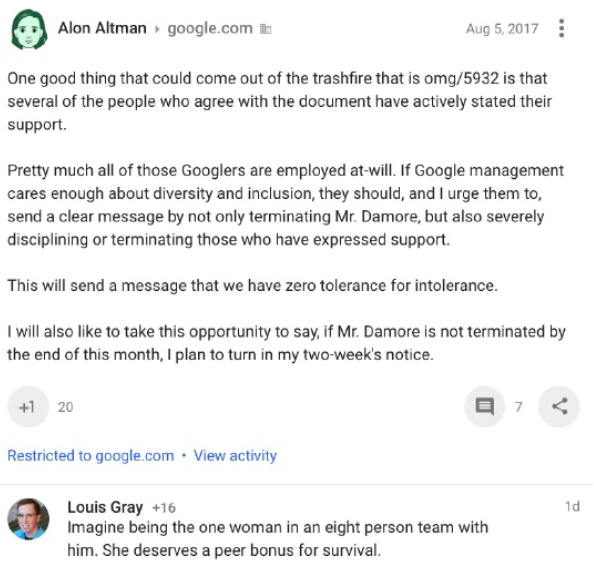
Task: Open the three-dot post options menu
Action: tap(561, 28)
